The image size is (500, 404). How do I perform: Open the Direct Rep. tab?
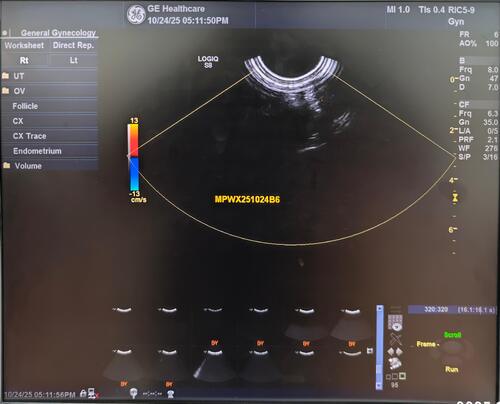pos(73,45)
